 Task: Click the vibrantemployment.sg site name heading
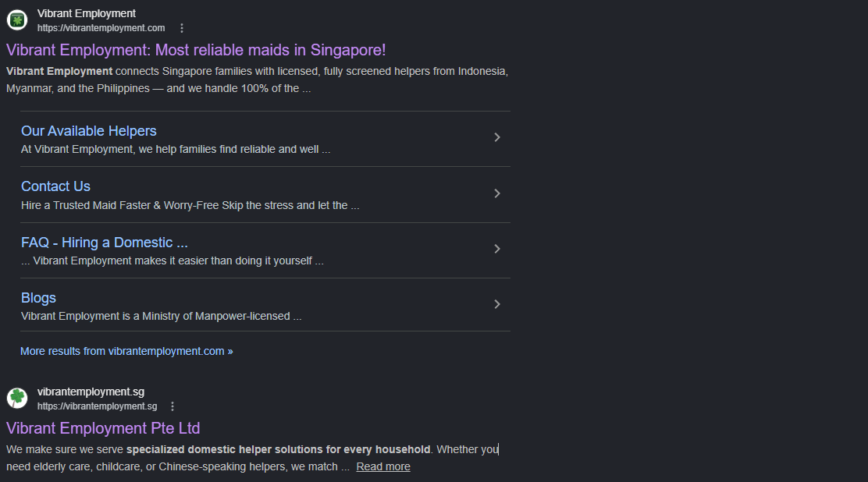pos(91,392)
